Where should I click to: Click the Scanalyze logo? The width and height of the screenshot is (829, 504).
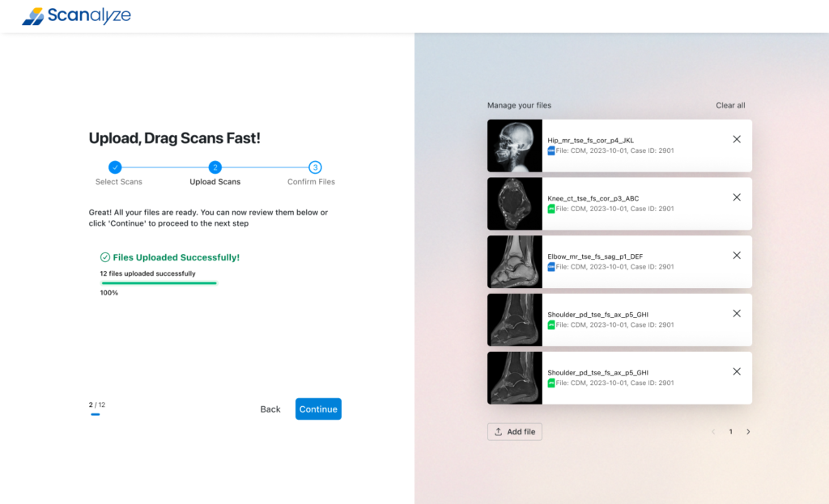[76, 16]
